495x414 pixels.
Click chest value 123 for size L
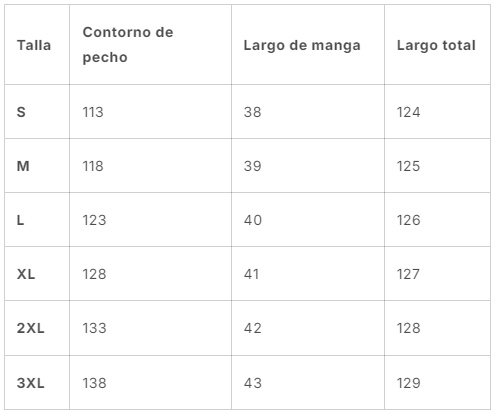click(94, 220)
